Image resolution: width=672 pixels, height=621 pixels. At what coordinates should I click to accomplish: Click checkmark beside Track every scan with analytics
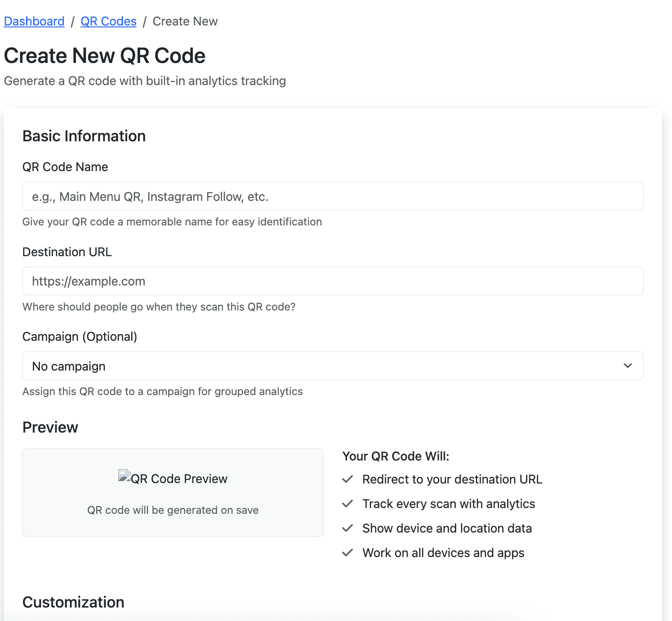[x=348, y=504]
